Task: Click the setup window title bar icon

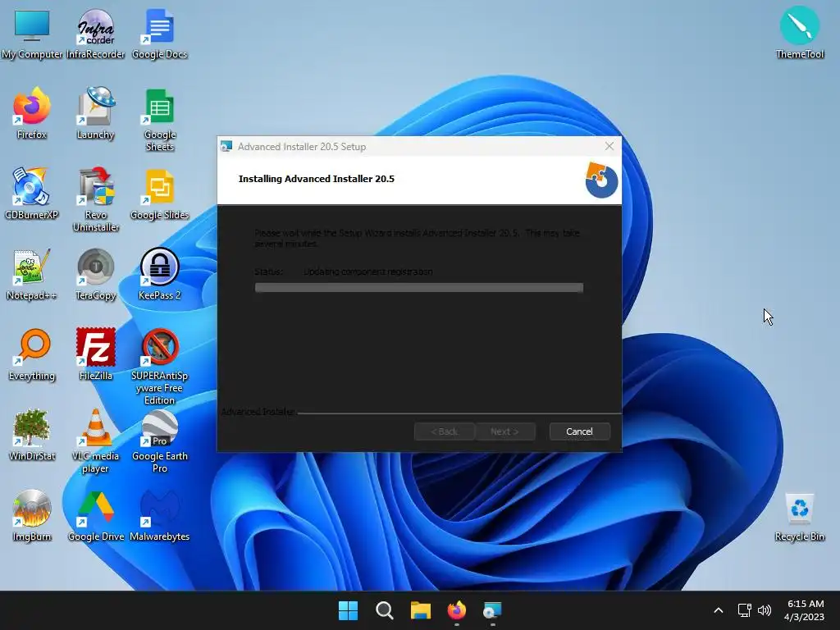Action: click(x=226, y=146)
